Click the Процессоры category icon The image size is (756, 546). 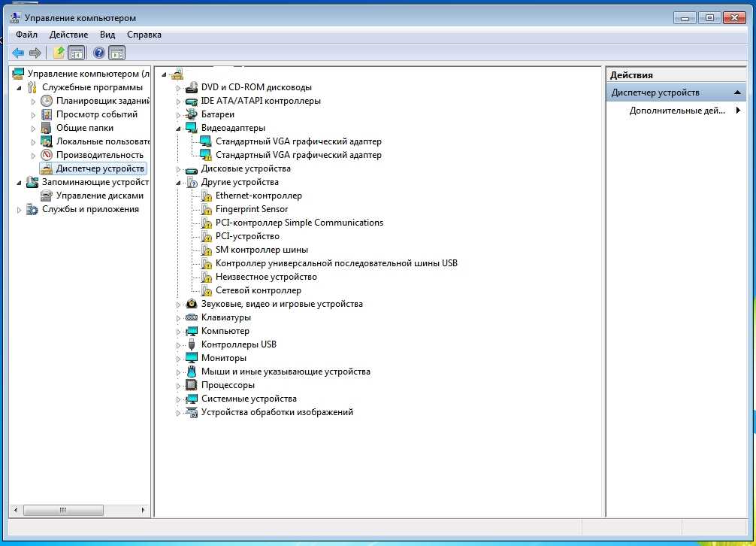(x=192, y=385)
